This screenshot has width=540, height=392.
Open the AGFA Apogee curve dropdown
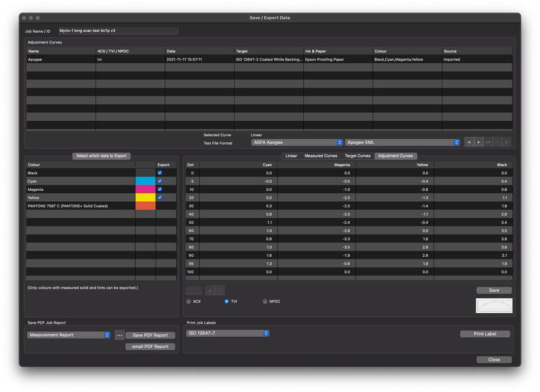(x=296, y=142)
